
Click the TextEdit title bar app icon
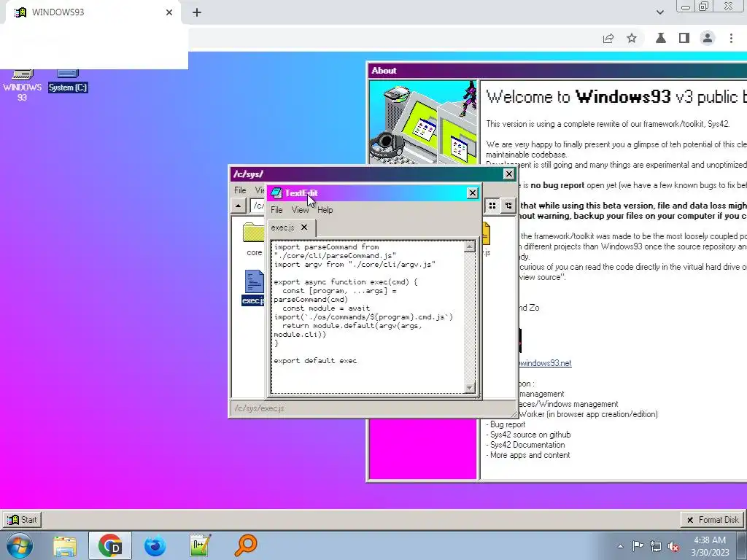[276, 192]
